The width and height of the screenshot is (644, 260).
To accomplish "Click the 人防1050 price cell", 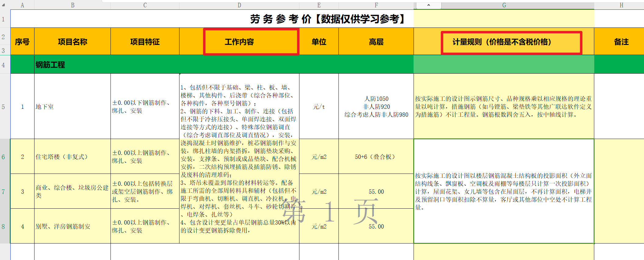I will [x=376, y=107].
